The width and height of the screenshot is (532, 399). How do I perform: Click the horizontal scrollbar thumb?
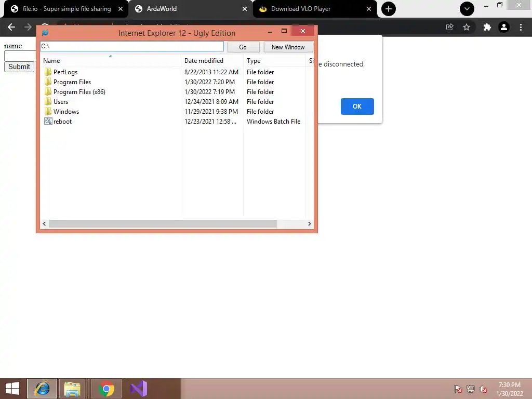pos(163,223)
